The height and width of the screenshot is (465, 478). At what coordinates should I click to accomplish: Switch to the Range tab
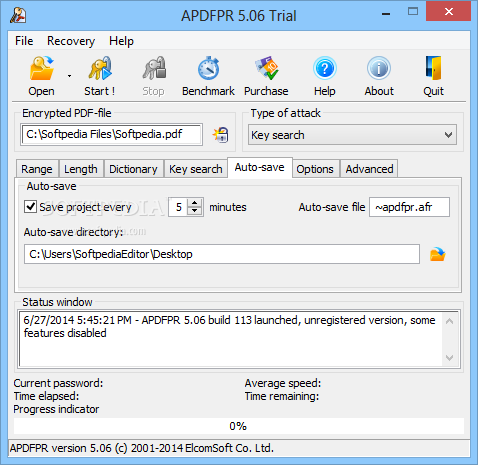pos(37,169)
